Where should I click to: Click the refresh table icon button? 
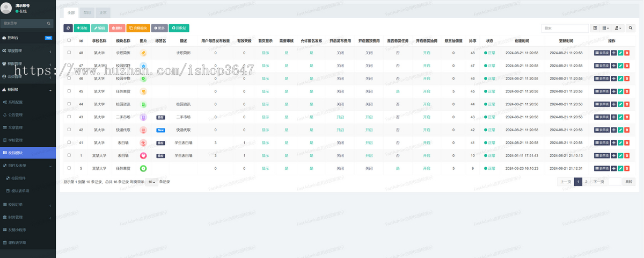[x=68, y=28]
